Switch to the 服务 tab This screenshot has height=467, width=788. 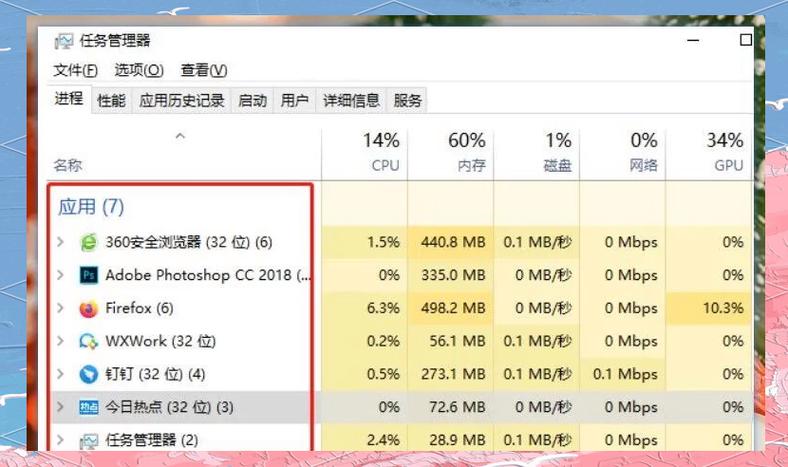coord(407,101)
